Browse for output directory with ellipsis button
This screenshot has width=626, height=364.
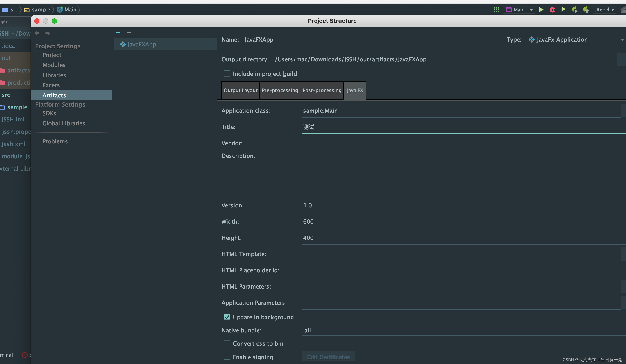[622, 60]
